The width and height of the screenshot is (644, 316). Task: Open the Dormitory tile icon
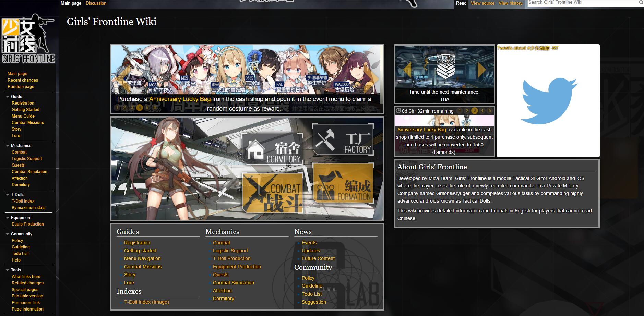click(273, 150)
